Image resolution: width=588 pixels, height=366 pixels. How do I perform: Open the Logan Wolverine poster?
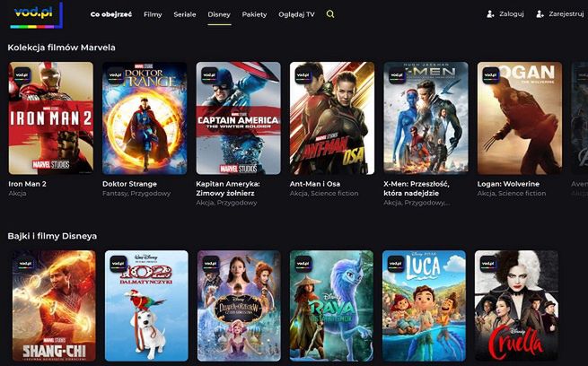[x=520, y=118]
